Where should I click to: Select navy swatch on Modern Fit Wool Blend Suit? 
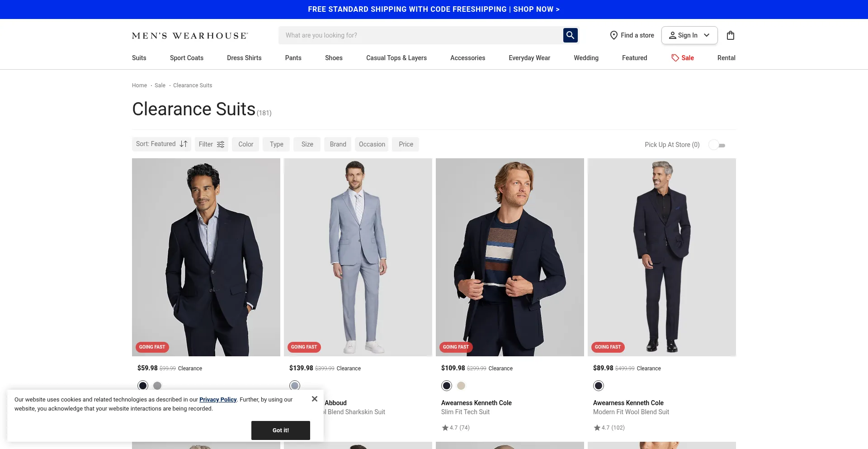[599, 386]
